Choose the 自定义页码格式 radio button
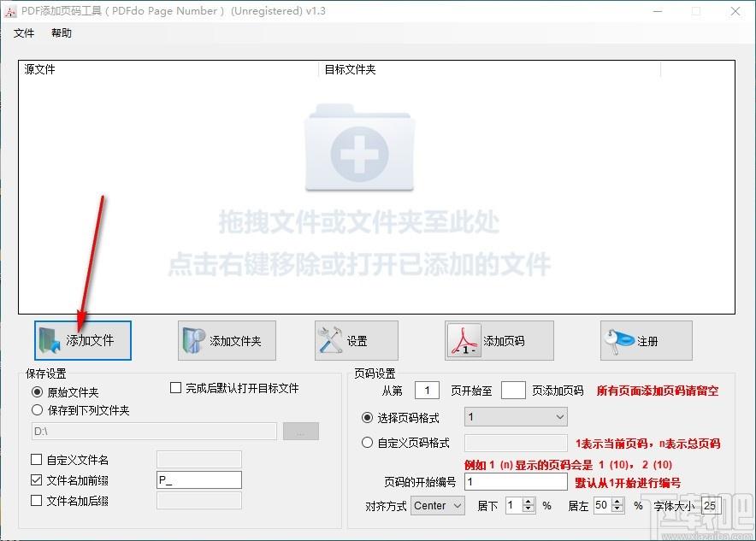The width and height of the screenshot is (756, 541). pyautogui.click(x=368, y=443)
